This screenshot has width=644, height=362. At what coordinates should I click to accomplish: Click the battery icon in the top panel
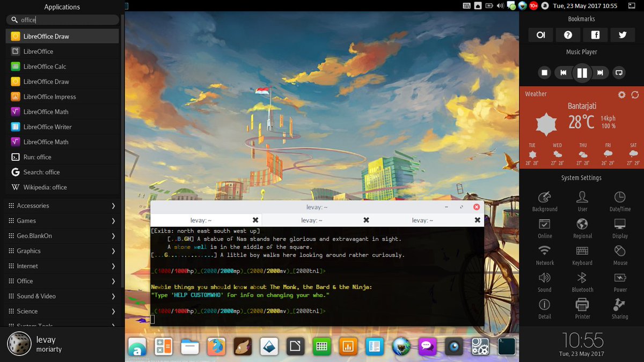click(489, 6)
